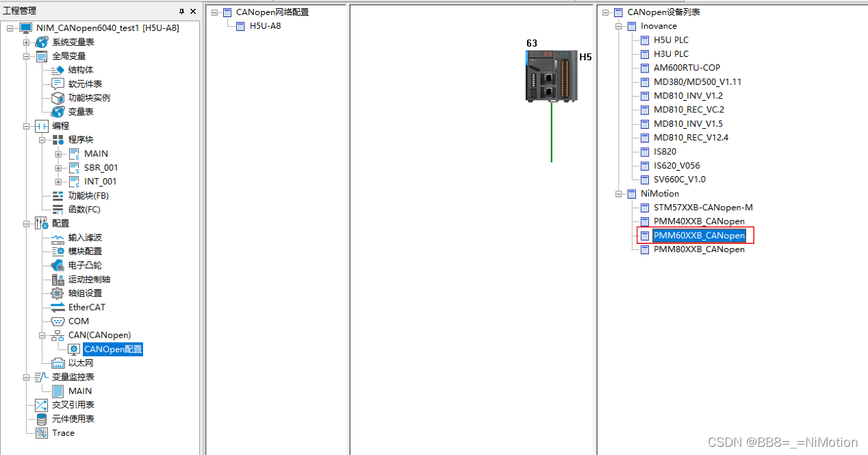The width and height of the screenshot is (868, 455).
Task: Select H5U PLC in device list
Action: point(671,40)
